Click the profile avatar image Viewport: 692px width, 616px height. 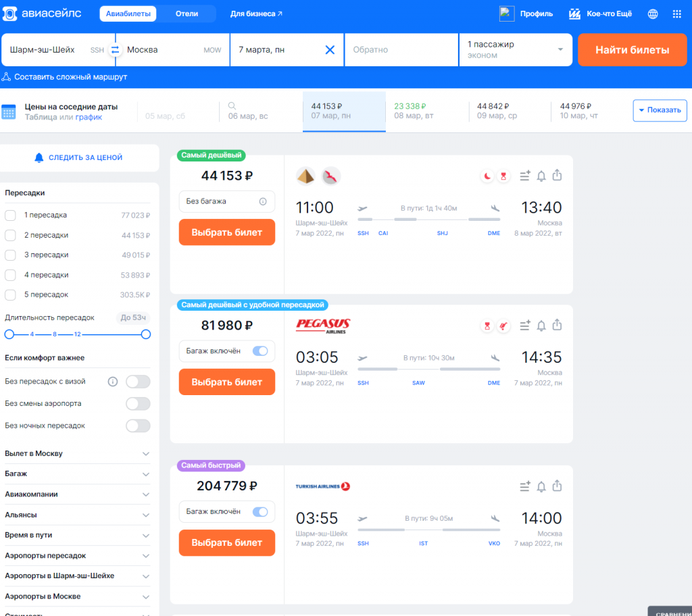tap(507, 14)
